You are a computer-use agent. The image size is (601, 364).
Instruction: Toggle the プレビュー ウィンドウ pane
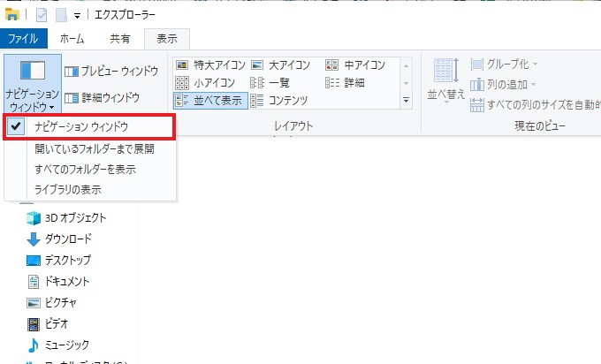111,72
